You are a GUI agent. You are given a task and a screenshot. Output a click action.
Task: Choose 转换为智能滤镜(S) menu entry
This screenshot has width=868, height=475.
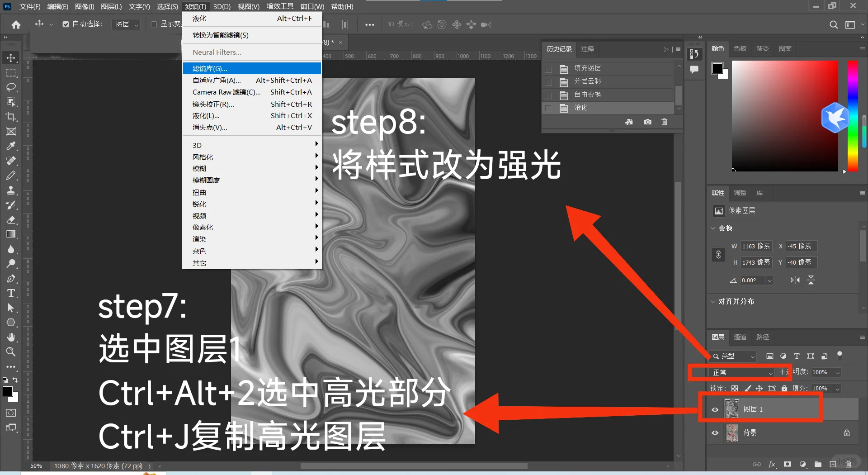coord(252,35)
